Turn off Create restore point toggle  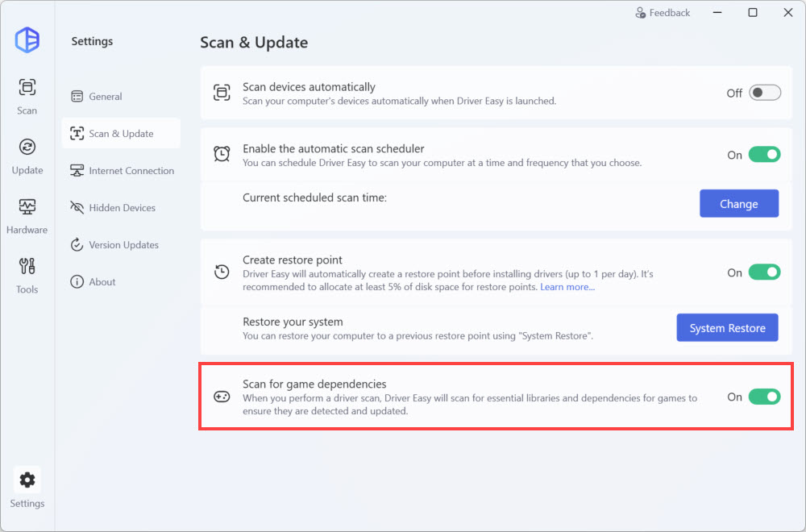[x=764, y=272]
